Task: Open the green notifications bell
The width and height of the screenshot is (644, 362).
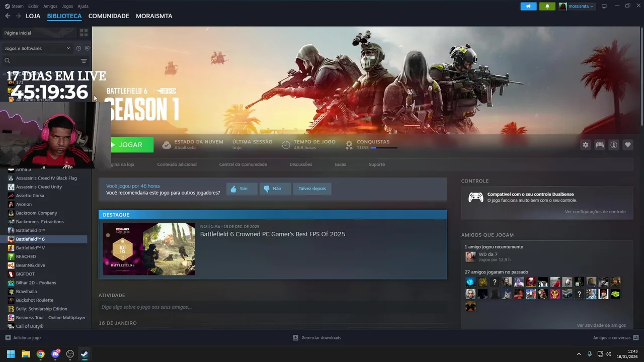Action: click(547, 7)
